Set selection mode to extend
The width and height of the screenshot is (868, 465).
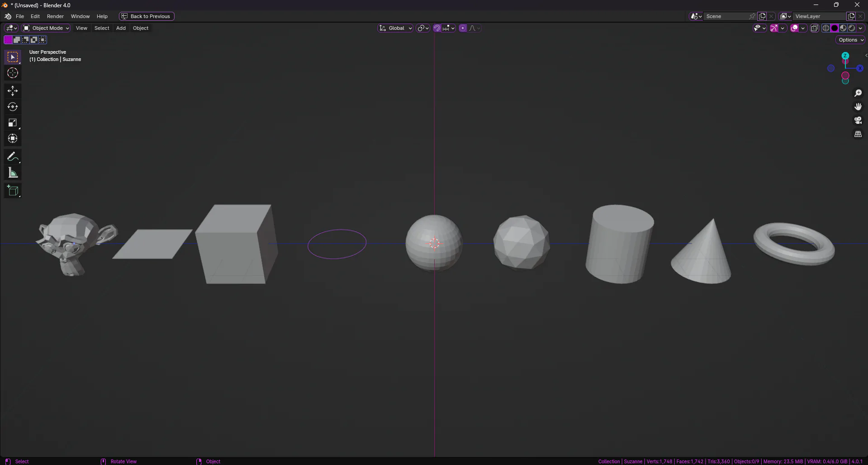coord(17,40)
